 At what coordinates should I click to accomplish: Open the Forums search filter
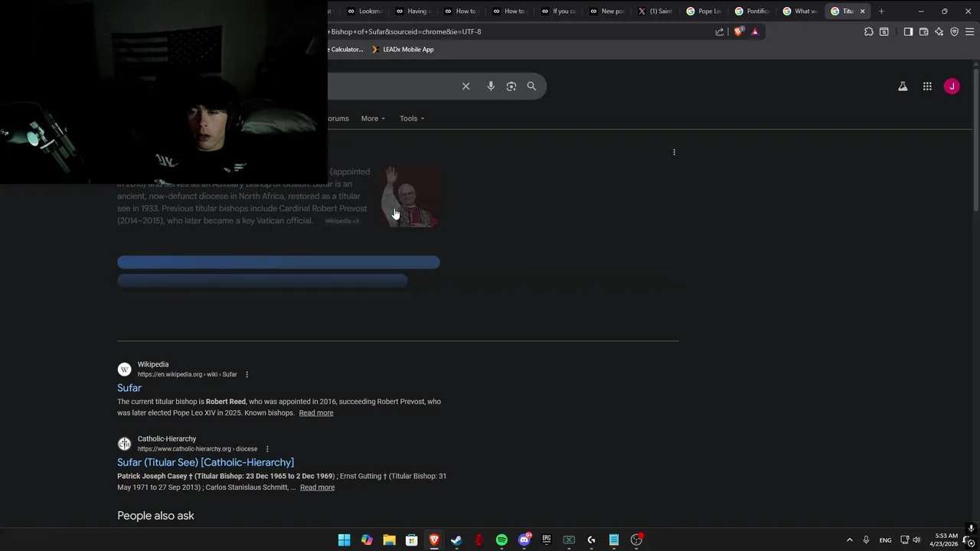[338, 119]
